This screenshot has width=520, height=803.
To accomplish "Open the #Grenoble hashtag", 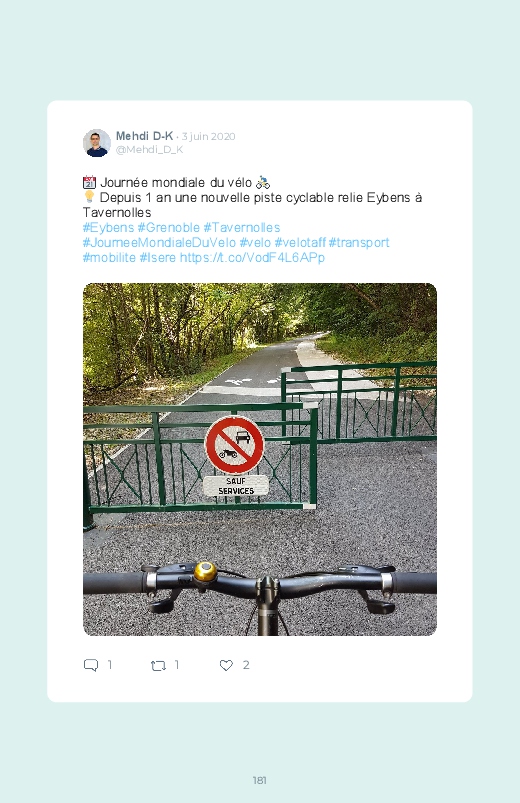I will coord(169,227).
